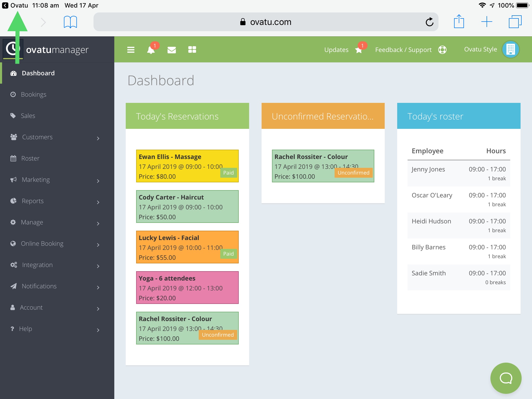Image resolution: width=532 pixels, height=399 pixels.
Task: Select the pink Yoga class card
Action: click(187, 288)
